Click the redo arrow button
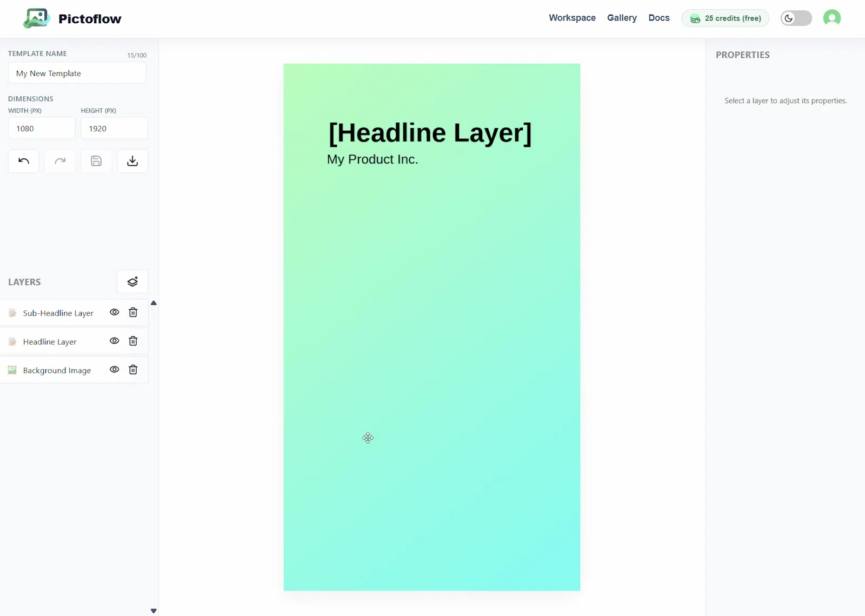Viewport: 865px width, 616px height. (x=60, y=161)
